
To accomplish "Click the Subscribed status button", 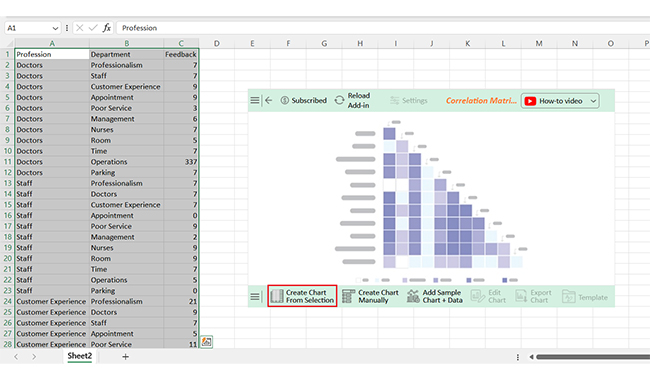I will [x=304, y=100].
